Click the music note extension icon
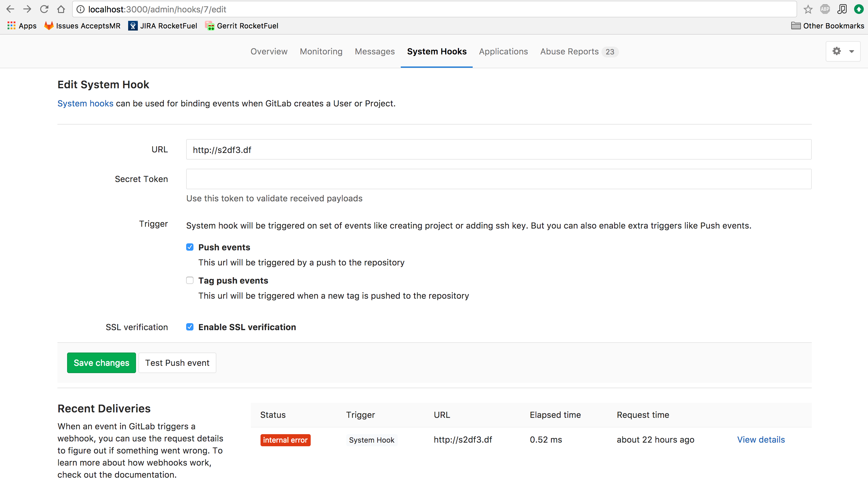 coord(842,9)
